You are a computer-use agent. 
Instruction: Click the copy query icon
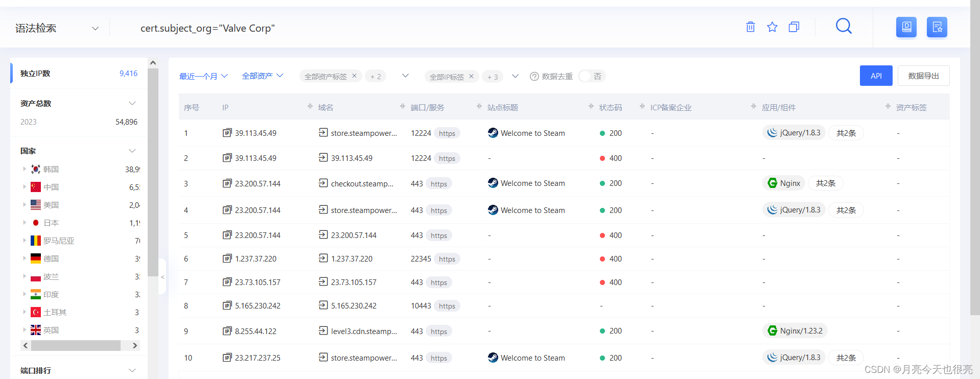(794, 27)
